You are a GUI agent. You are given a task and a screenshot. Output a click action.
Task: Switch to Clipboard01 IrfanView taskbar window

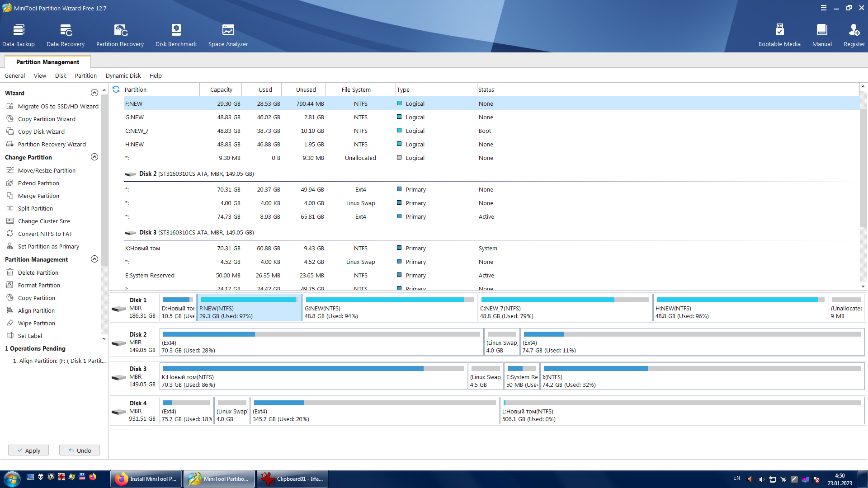tap(292, 479)
